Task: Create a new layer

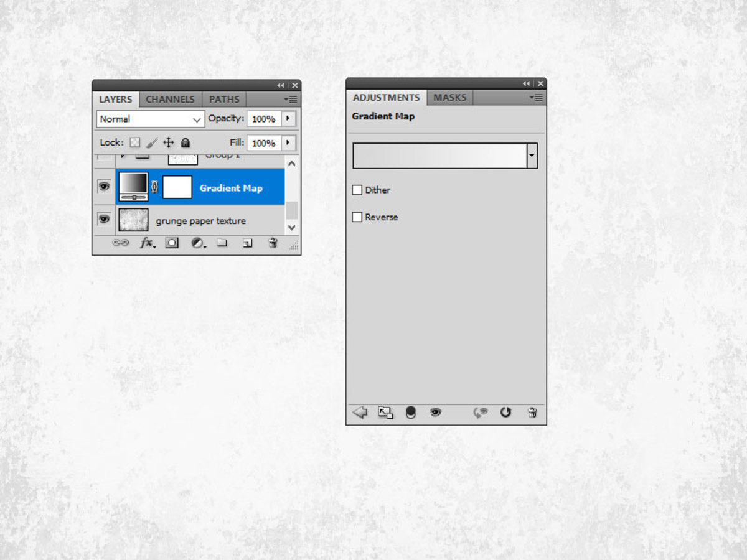Action: coord(247,243)
